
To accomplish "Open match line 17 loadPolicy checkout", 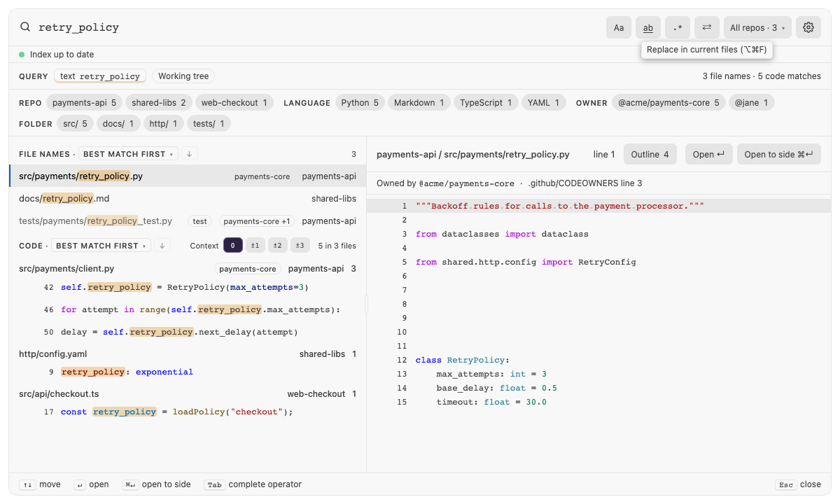I will pos(188,412).
